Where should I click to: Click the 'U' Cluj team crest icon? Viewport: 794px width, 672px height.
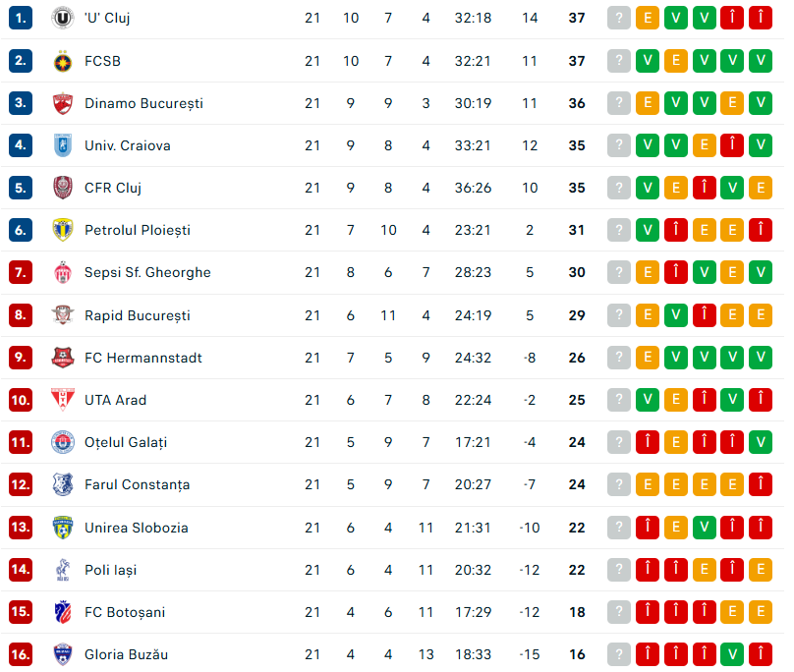pyautogui.click(x=63, y=18)
